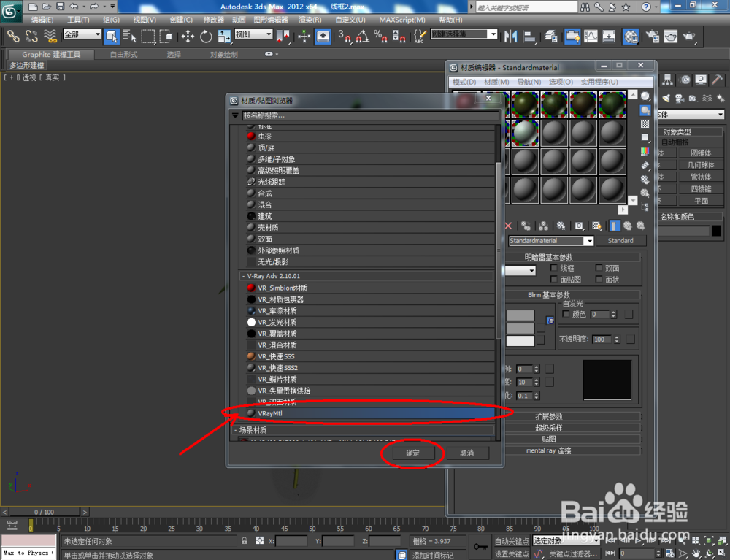Image resolution: width=730 pixels, height=560 pixels.
Task: Click the diffuse gray color swatch
Action: coord(520,329)
